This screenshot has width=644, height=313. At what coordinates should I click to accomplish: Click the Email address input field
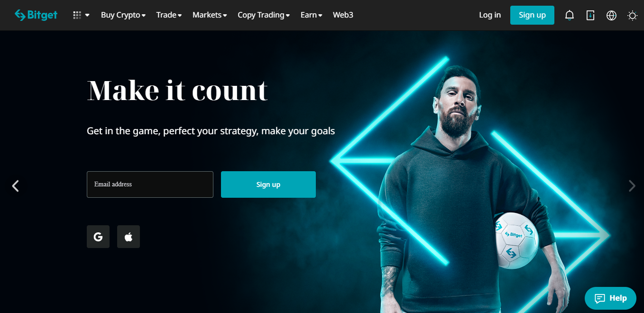[150, 184]
